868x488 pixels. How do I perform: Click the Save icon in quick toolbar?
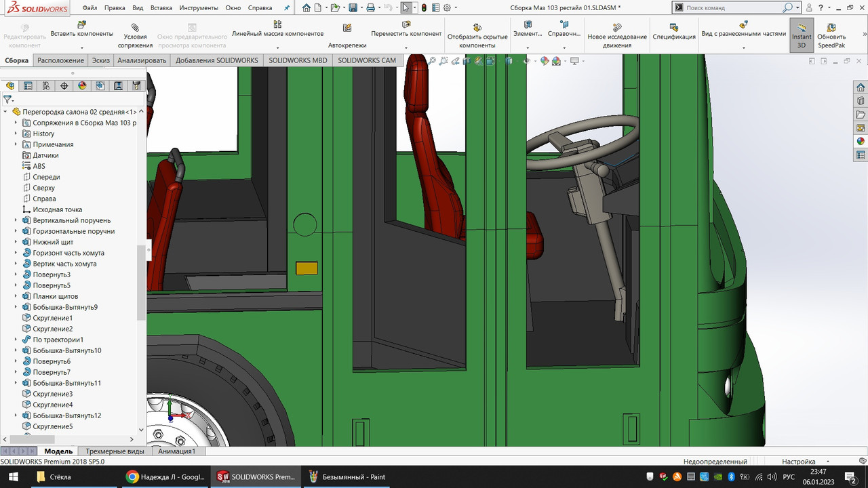[353, 8]
